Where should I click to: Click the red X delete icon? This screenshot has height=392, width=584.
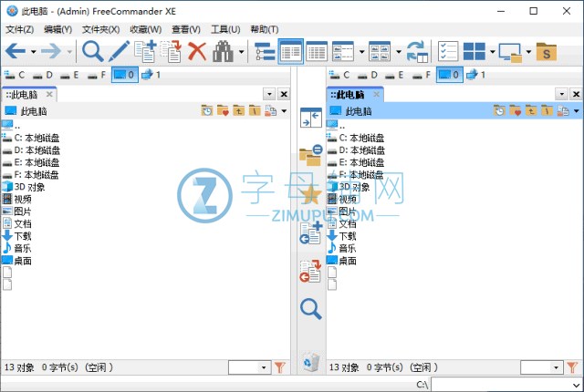tap(197, 51)
